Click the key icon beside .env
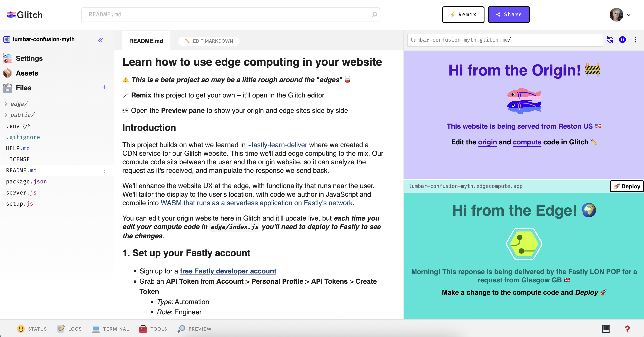644x337 pixels. pyautogui.click(x=26, y=126)
